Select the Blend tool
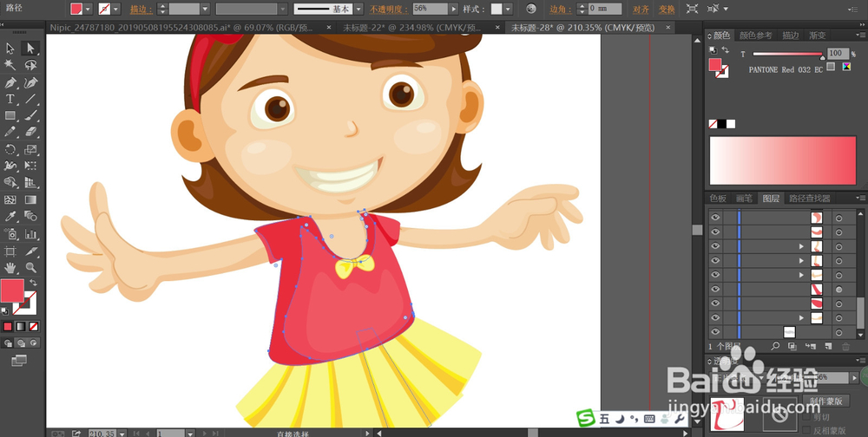The height and width of the screenshot is (437, 868). click(30, 216)
